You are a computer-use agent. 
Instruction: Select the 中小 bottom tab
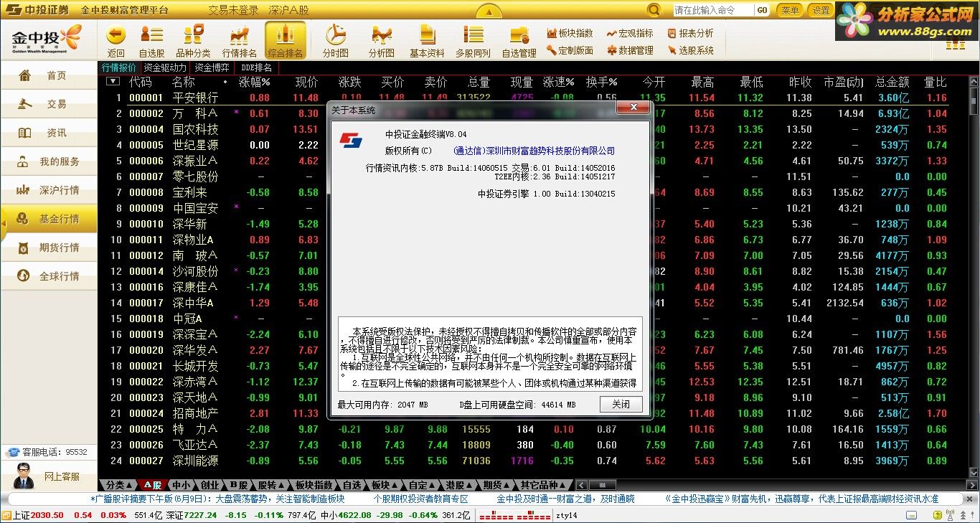click(x=182, y=485)
